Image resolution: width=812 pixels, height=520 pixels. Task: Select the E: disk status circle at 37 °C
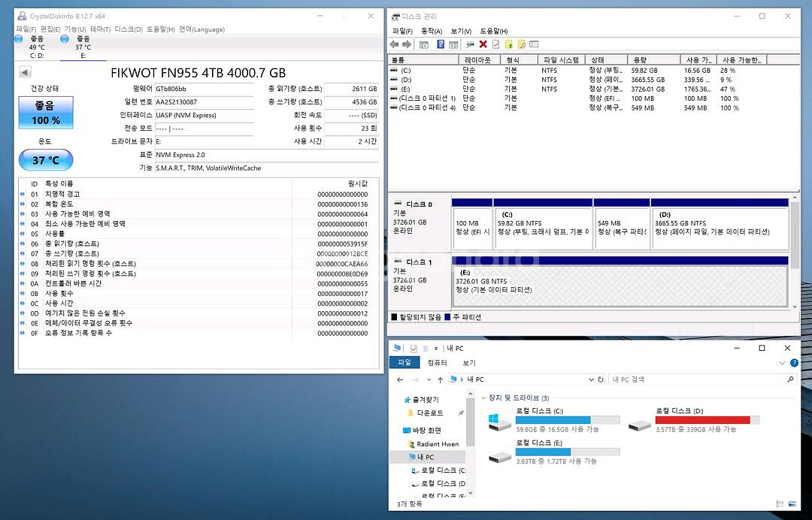point(65,39)
